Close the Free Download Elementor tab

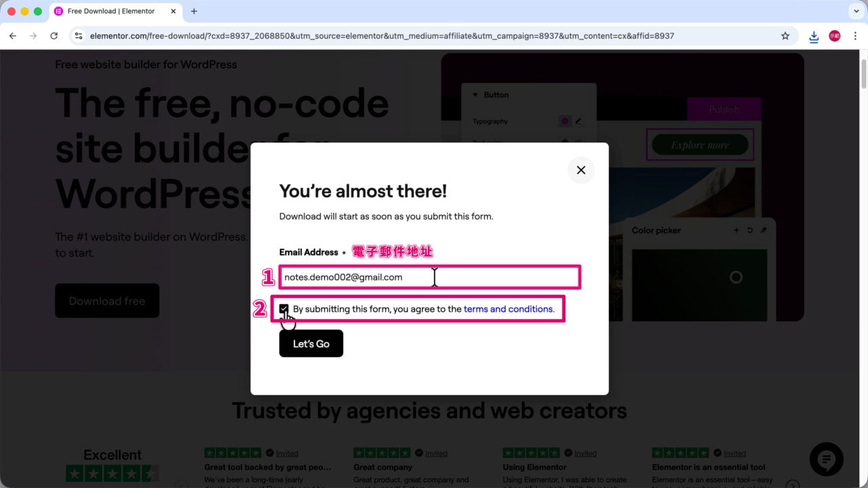pos(173,12)
